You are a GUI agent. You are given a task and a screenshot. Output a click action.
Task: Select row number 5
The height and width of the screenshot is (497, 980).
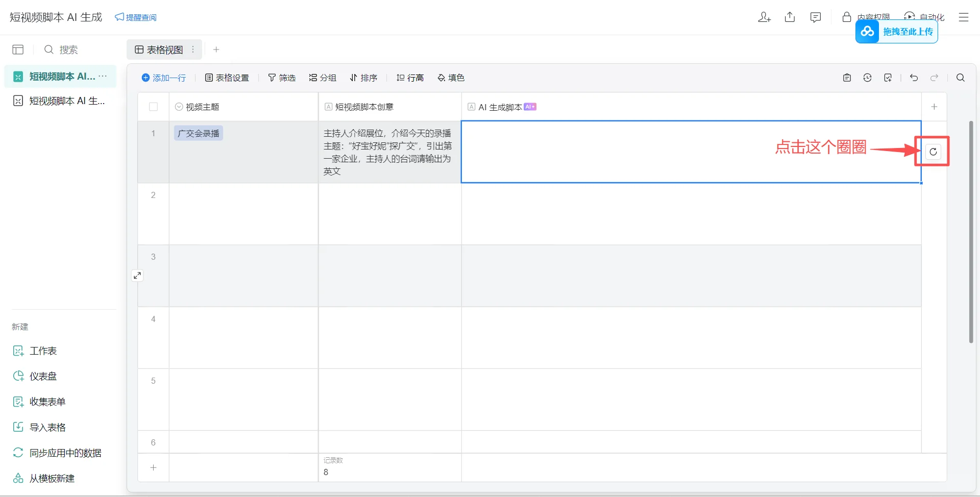153,381
